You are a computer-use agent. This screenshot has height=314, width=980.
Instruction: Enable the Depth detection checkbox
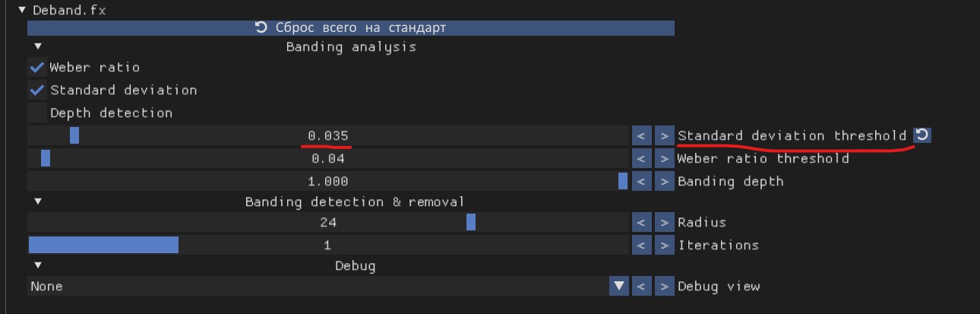36,113
